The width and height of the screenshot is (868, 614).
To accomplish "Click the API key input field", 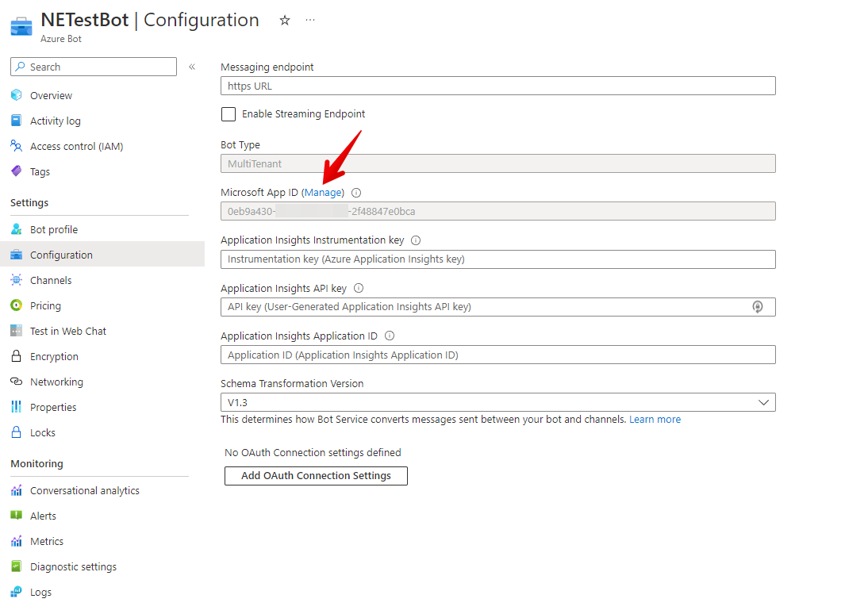I will (x=497, y=307).
